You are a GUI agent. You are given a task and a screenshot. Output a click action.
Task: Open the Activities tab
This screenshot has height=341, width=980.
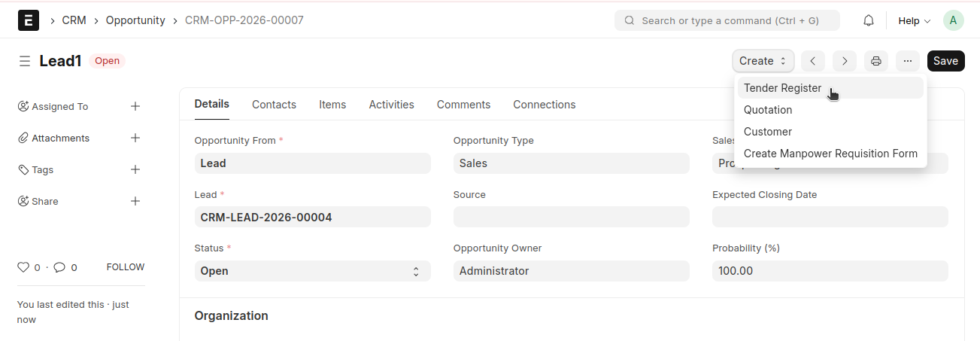(391, 105)
